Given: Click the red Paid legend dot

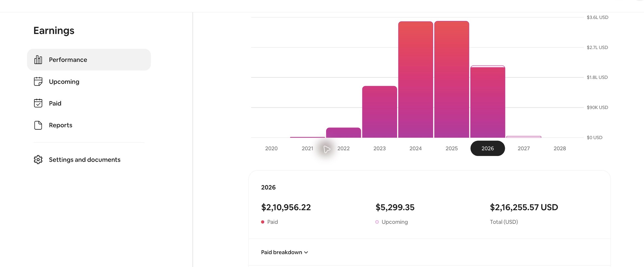Looking at the screenshot, I should click(263, 222).
